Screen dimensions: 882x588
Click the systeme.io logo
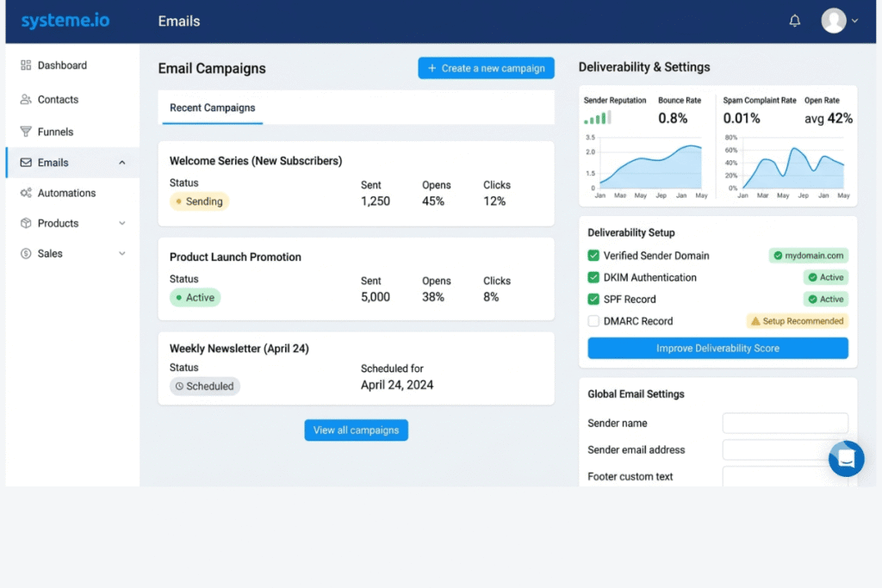coord(65,20)
